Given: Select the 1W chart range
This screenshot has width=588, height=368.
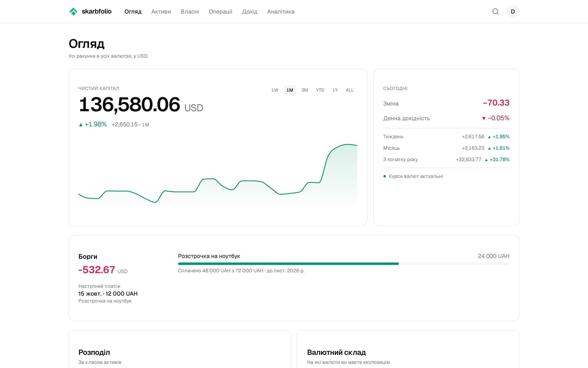Looking at the screenshot, I should [x=275, y=90].
